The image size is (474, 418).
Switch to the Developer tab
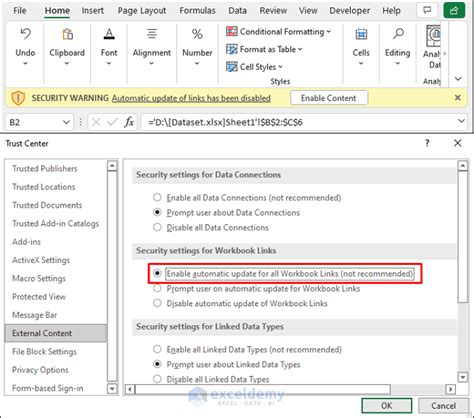(x=350, y=11)
